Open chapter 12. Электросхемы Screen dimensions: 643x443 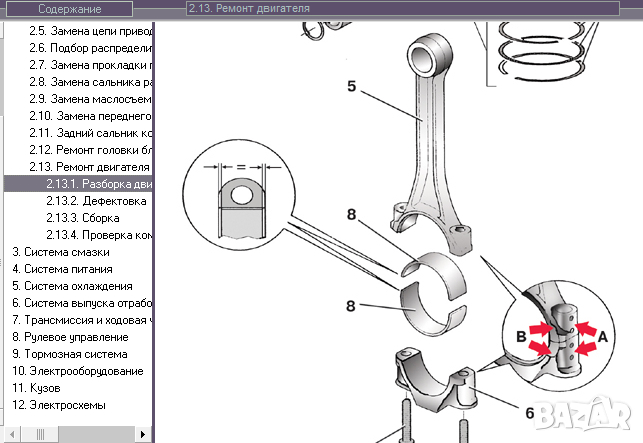click(x=58, y=405)
